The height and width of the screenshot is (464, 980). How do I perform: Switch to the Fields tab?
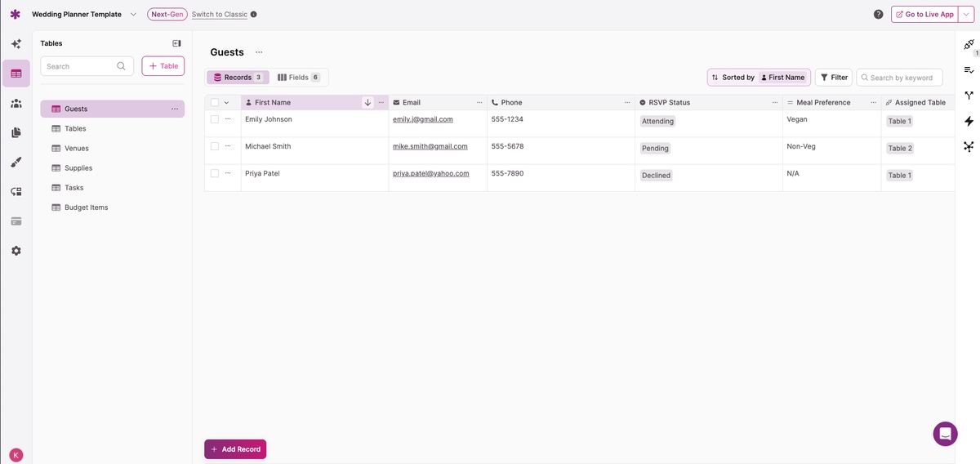pyautogui.click(x=298, y=78)
